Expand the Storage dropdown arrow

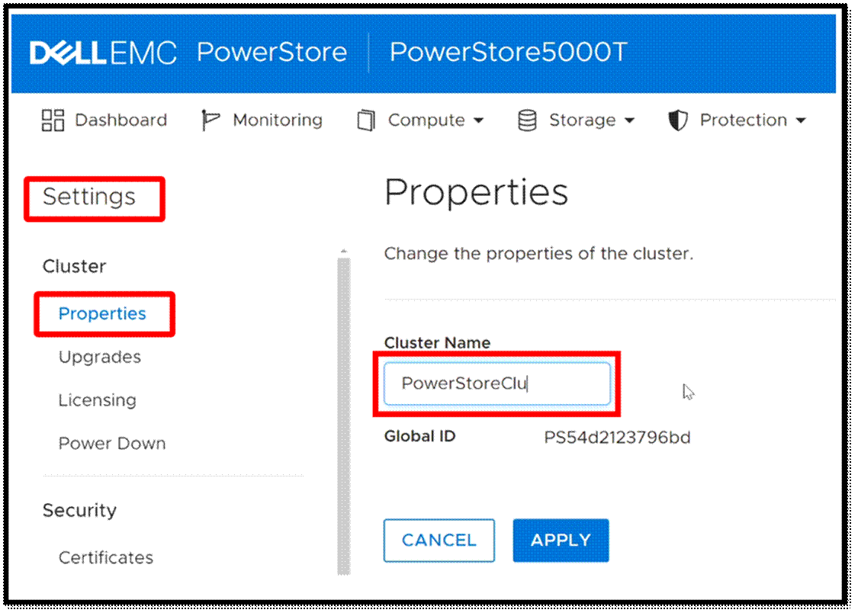pos(629,121)
